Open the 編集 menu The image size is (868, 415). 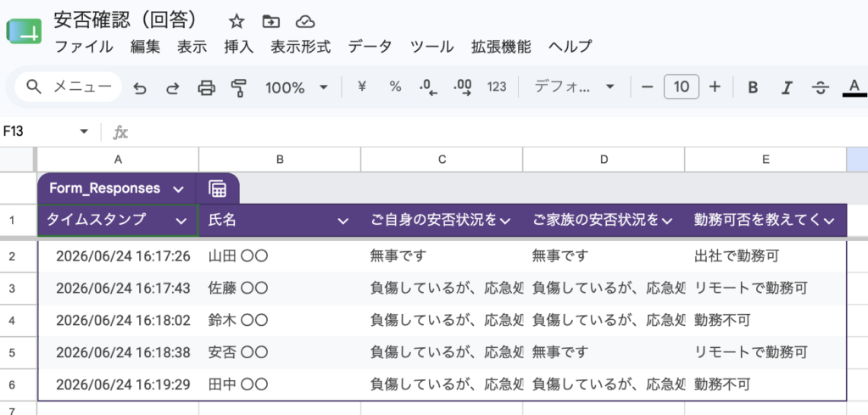point(146,47)
